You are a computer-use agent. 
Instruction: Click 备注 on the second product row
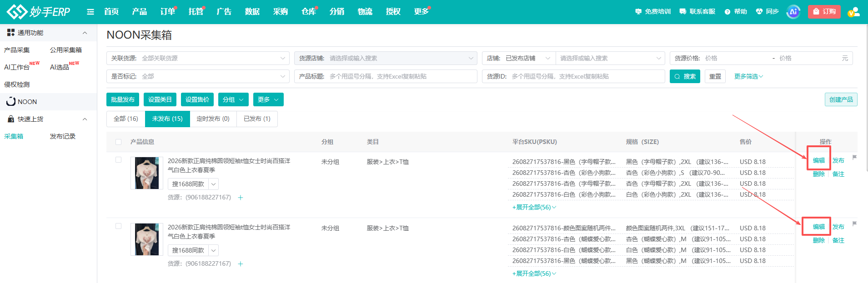pos(838,240)
